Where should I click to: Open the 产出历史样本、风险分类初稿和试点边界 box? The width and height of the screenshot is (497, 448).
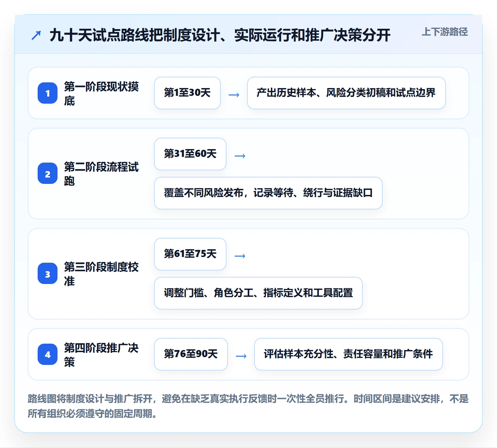tap(346, 93)
